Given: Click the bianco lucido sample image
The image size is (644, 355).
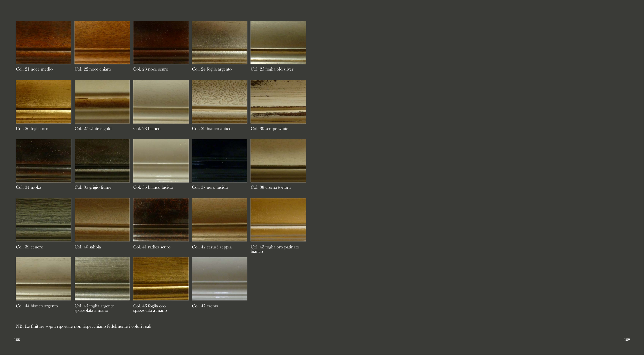Looking at the screenshot, I should pos(161,161).
